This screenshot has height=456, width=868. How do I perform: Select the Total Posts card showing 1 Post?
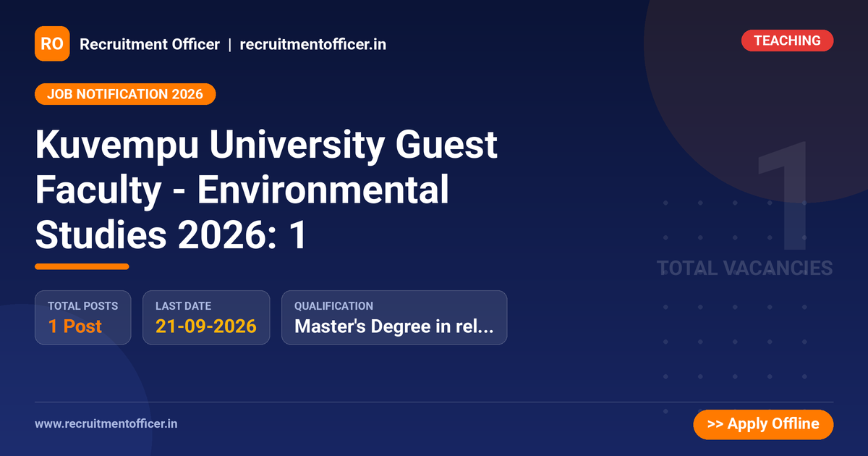click(83, 318)
